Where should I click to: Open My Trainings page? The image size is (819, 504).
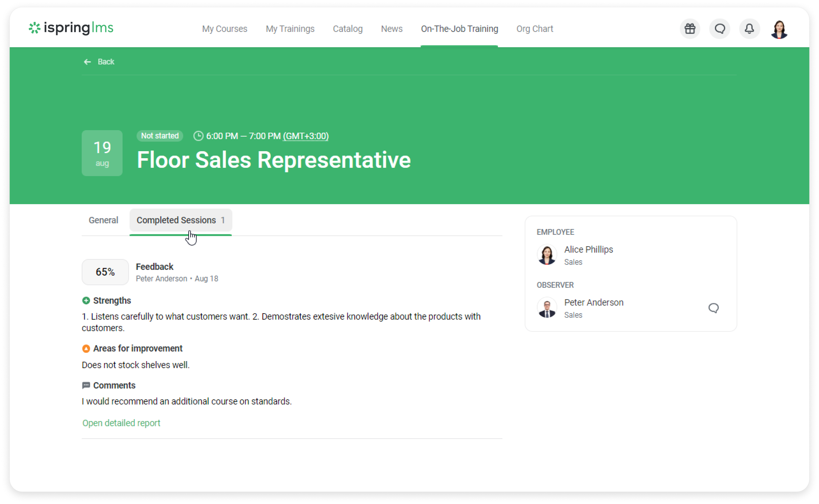290,29
